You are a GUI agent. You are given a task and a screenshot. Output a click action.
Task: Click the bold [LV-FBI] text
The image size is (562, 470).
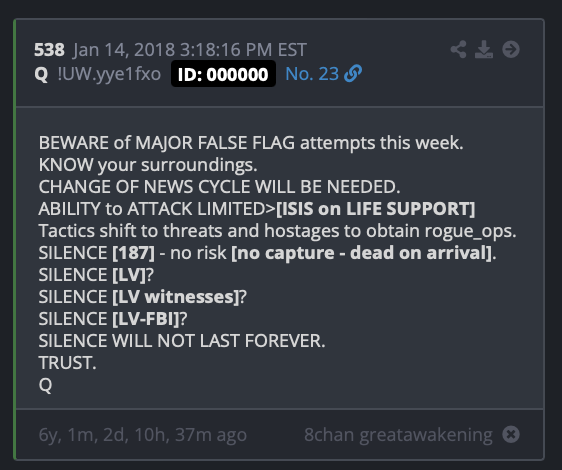pyautogui.click(x=146, y=319)
